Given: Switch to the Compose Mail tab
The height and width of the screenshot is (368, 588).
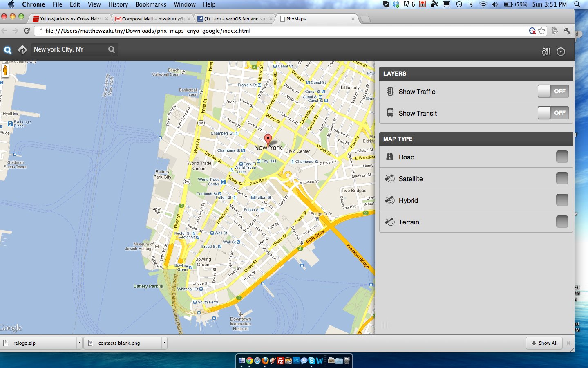Looking at the screenshot, I should [x=151, y=19].
